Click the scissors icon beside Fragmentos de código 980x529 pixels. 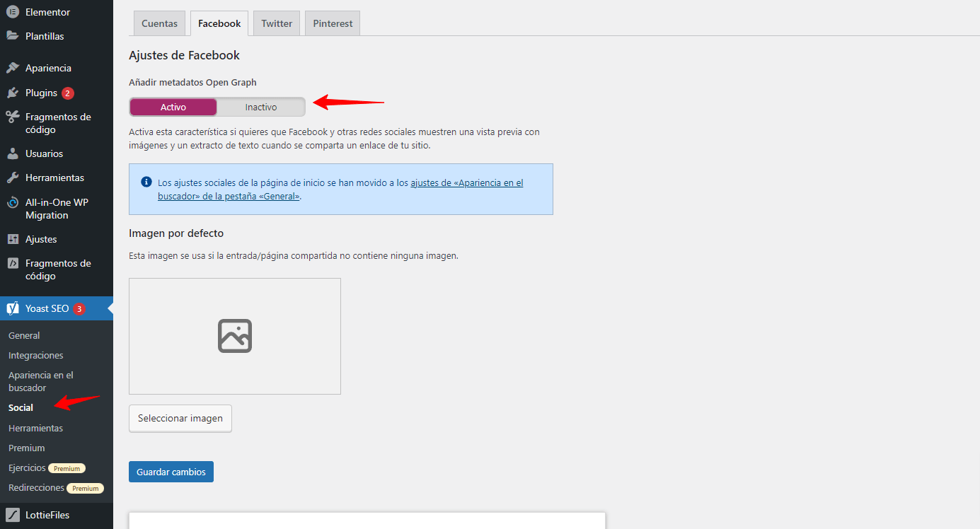click(13, 117)
